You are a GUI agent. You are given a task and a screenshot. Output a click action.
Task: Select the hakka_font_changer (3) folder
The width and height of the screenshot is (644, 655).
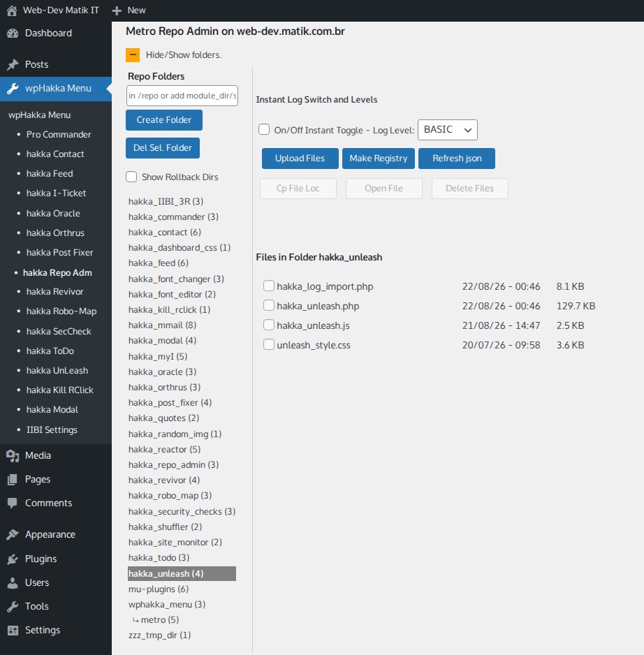(x=176, y=279)
